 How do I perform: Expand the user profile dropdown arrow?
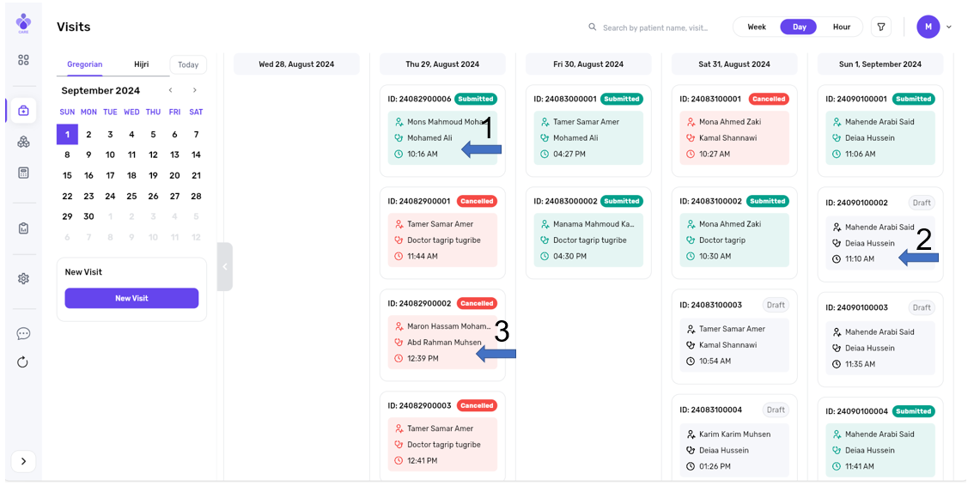949,27
